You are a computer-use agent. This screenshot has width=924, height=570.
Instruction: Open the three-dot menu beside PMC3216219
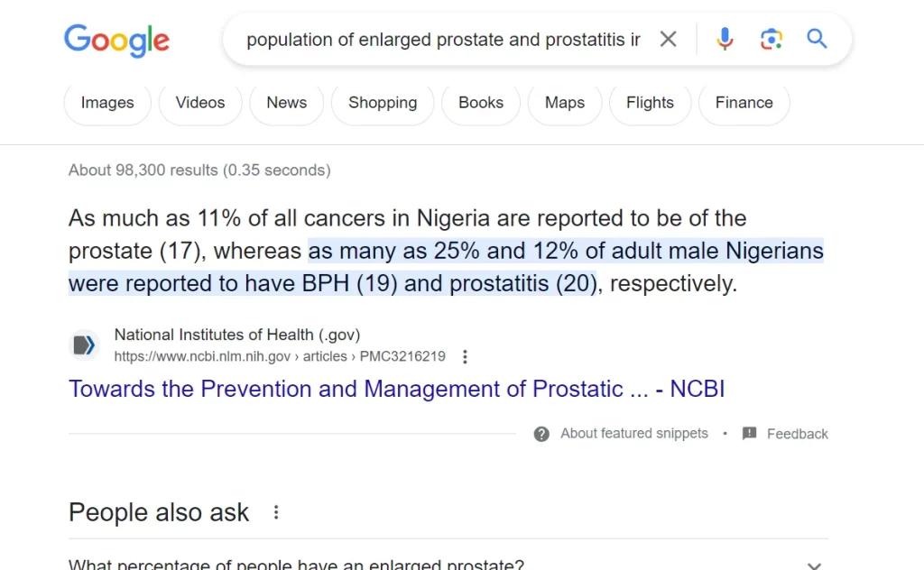click(465, 356)
